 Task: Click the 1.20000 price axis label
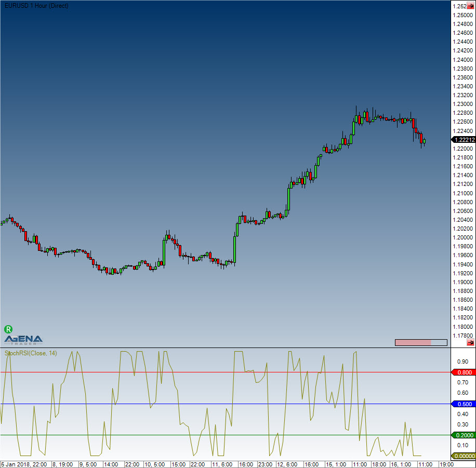coord(462,237)
